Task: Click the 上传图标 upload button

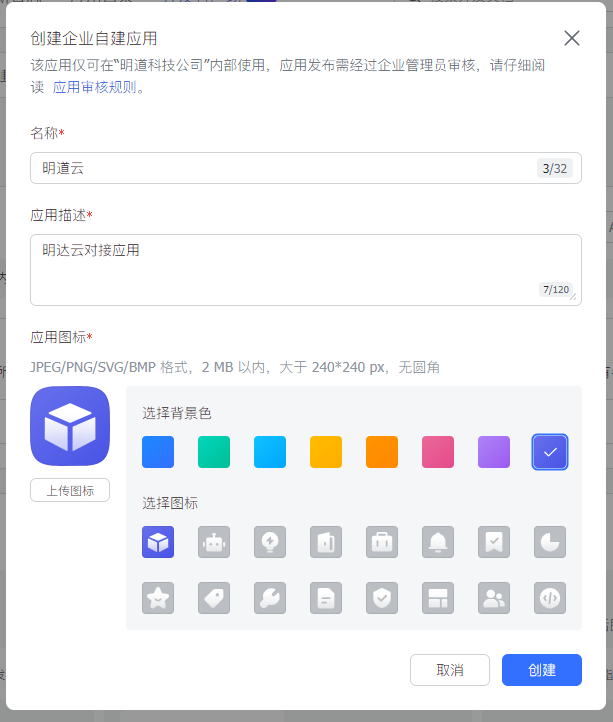Action: click(x=70, y=490)
